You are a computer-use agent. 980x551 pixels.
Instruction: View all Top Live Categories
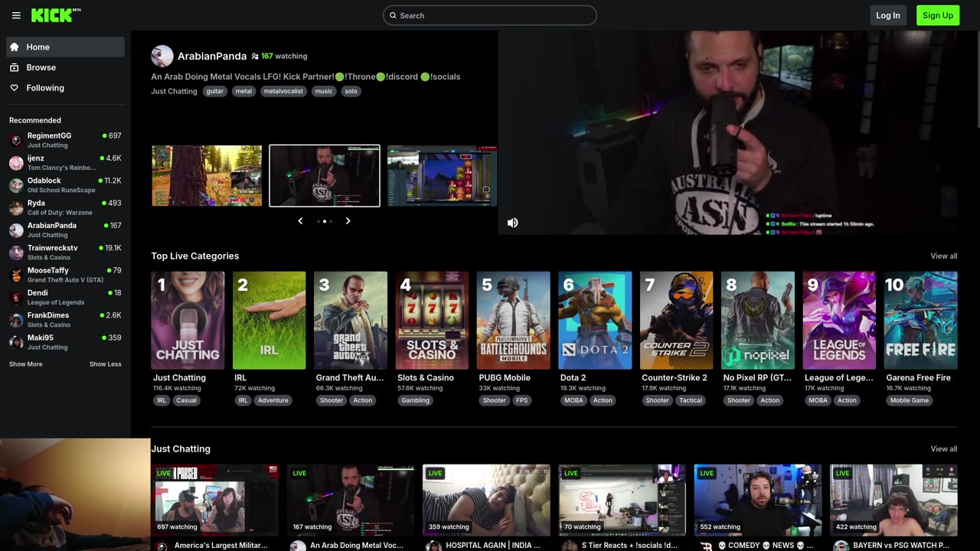coord(944,256)
